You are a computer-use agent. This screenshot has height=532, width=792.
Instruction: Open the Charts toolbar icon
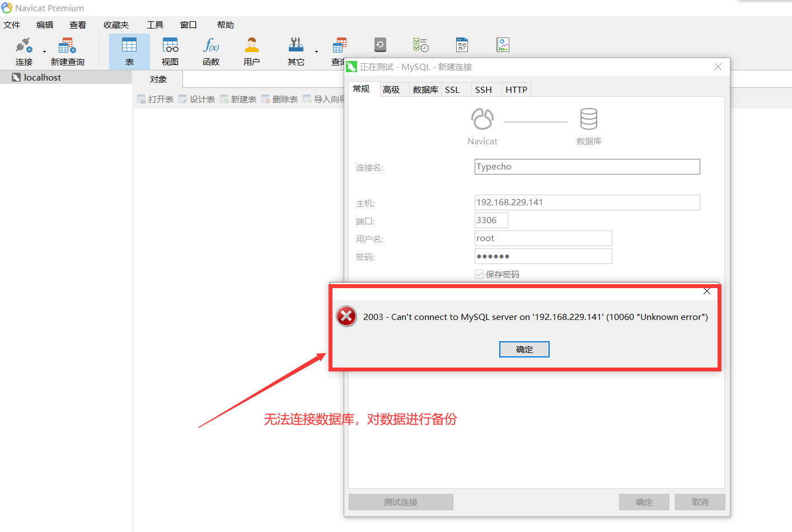click(503, 45)
